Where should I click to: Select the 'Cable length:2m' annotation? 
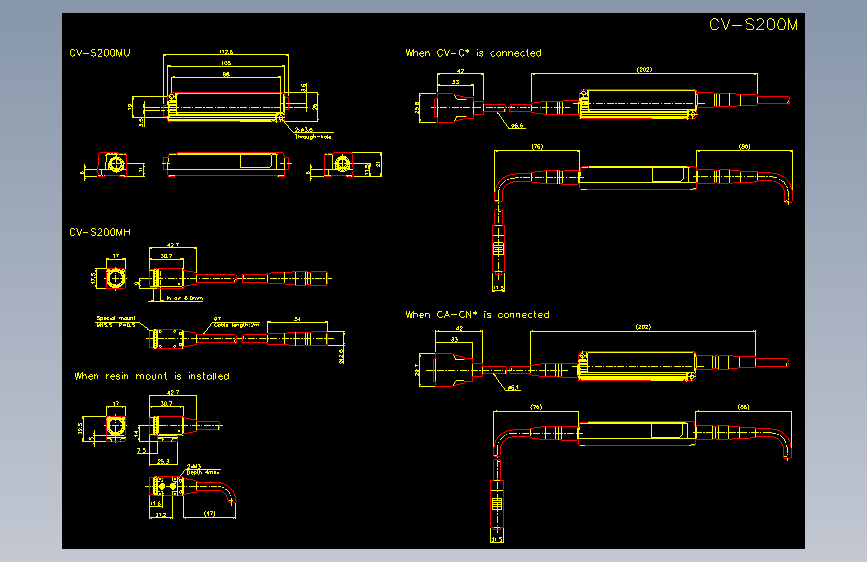click(237, 325)
